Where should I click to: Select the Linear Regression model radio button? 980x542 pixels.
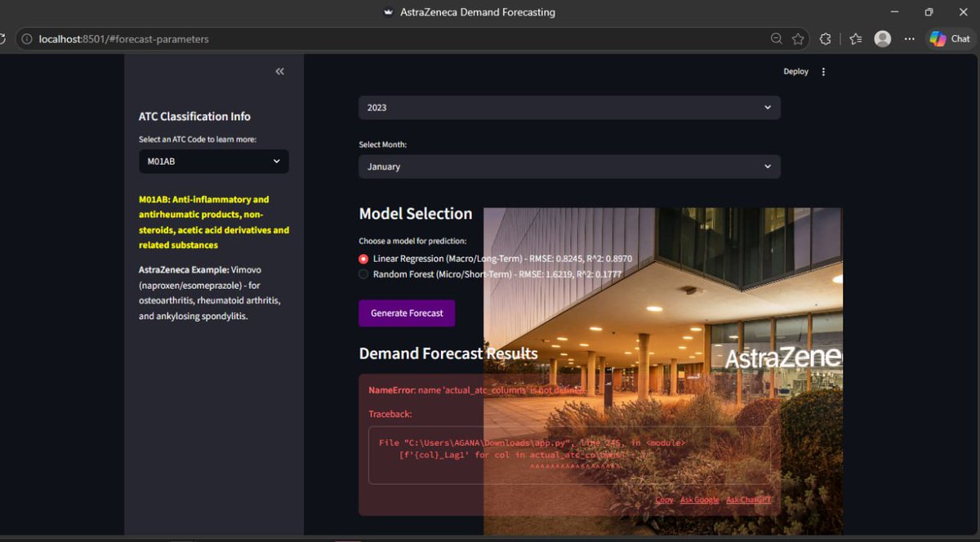[363, 259]
